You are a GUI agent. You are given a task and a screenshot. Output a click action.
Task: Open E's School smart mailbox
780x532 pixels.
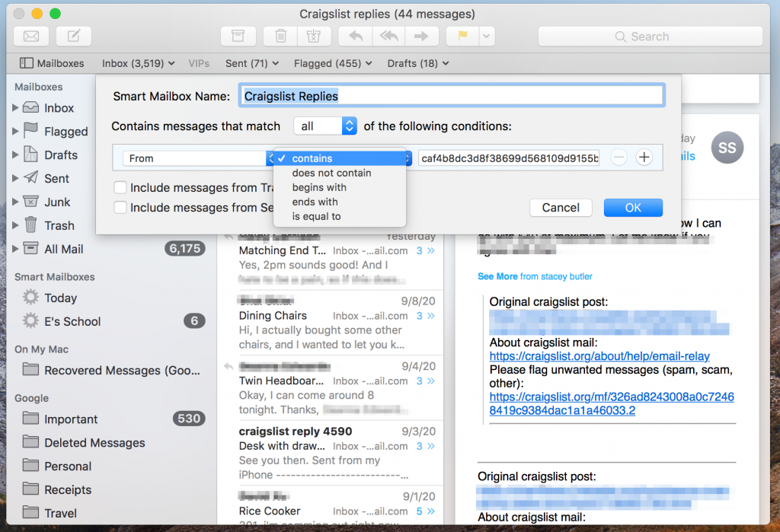pos(72,321)
